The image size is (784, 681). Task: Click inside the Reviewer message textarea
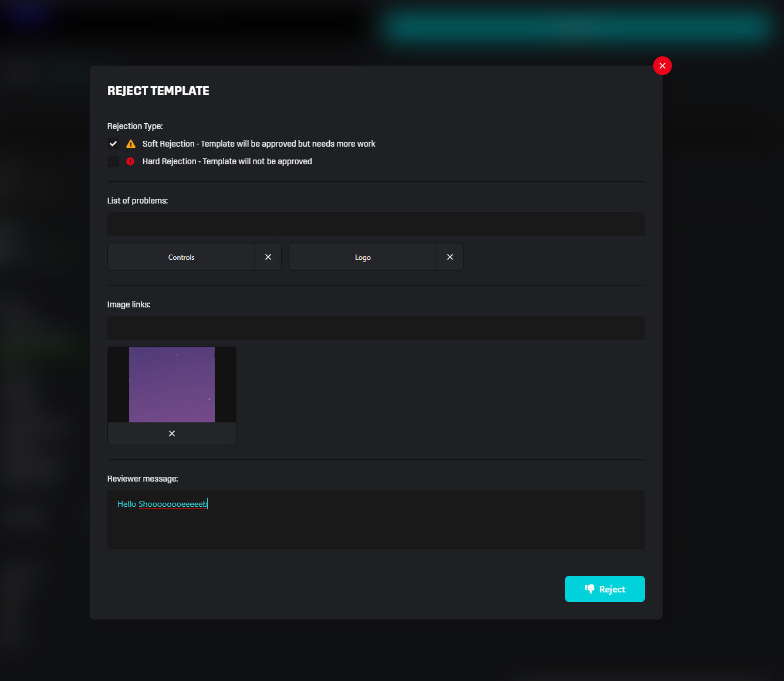coord(376,520)
